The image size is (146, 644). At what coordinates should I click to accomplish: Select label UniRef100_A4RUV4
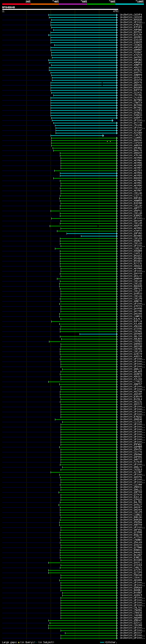[x=131, y=146]
